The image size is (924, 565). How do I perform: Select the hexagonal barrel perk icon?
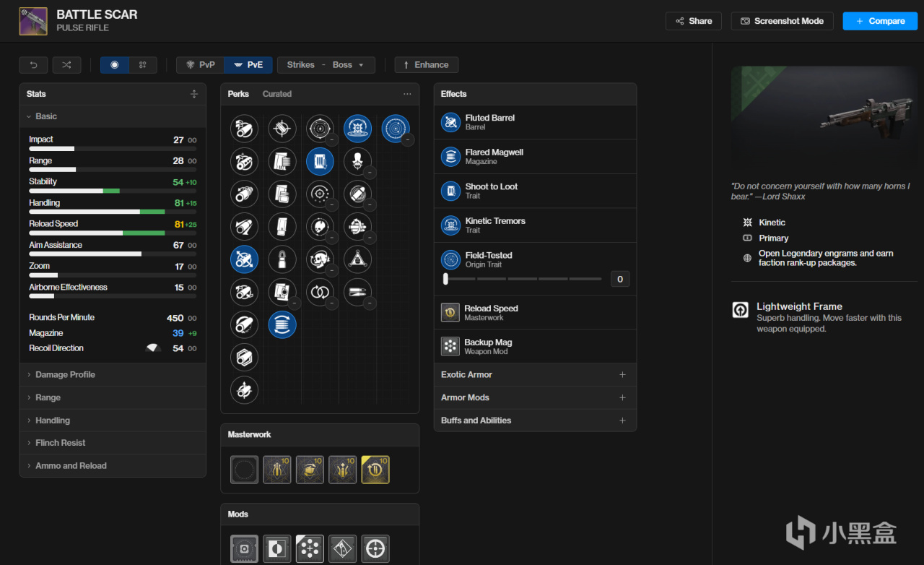[x=244, y=357]
